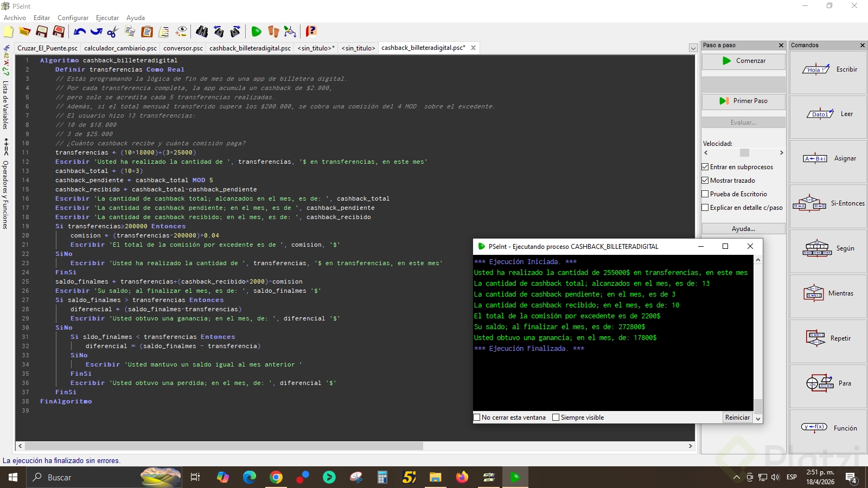Click the binoculars Find icon
This screenshot has height=488, width=868.
point(202,32)
